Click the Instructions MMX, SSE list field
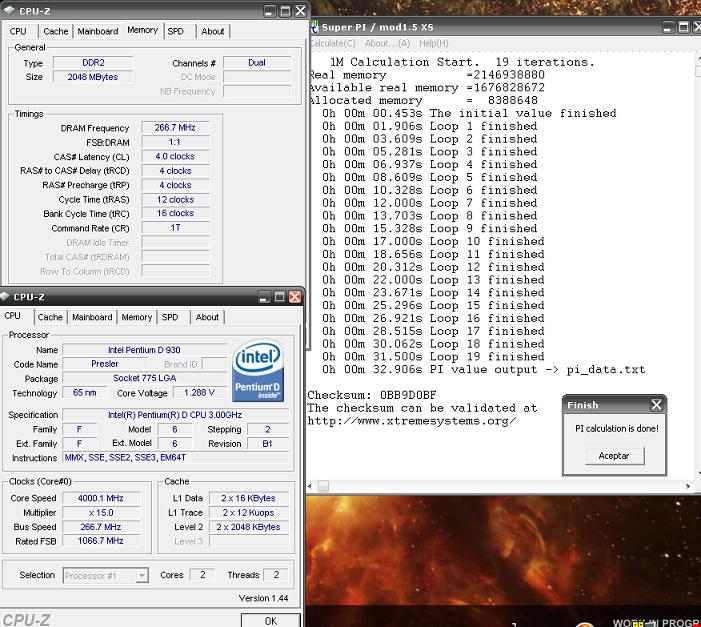Image resolution: width=701 pixels, height=627 pixels. [x=175, y=458]
